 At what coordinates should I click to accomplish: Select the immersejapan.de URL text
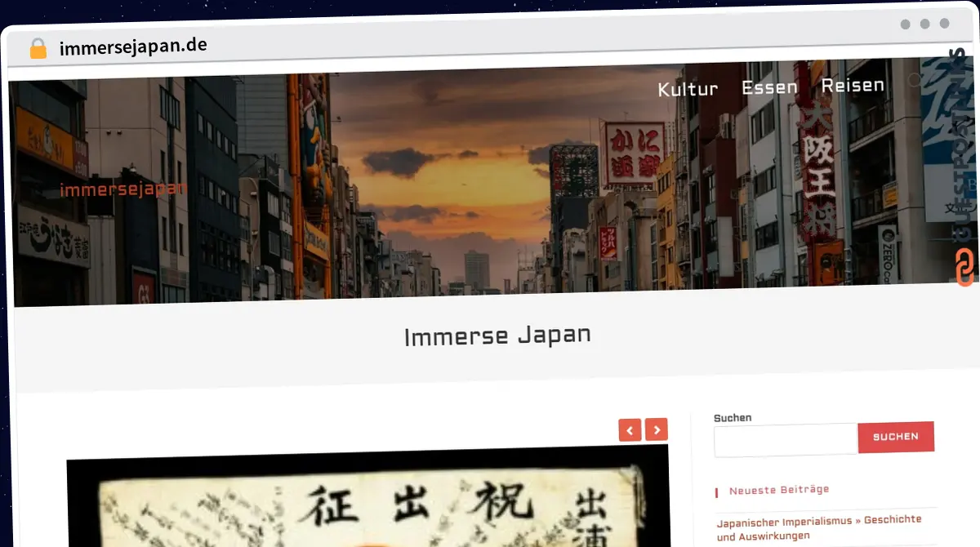click(133, 46)
